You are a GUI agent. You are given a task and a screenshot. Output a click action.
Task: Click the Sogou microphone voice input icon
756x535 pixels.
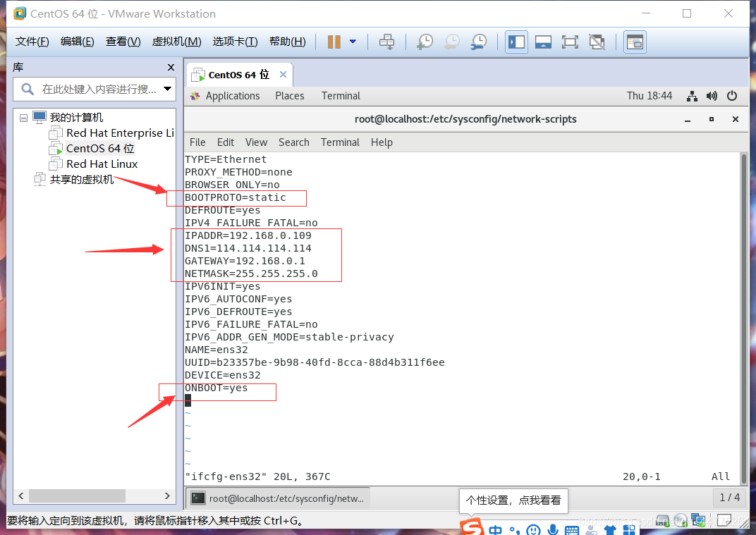tap(553, 529)
